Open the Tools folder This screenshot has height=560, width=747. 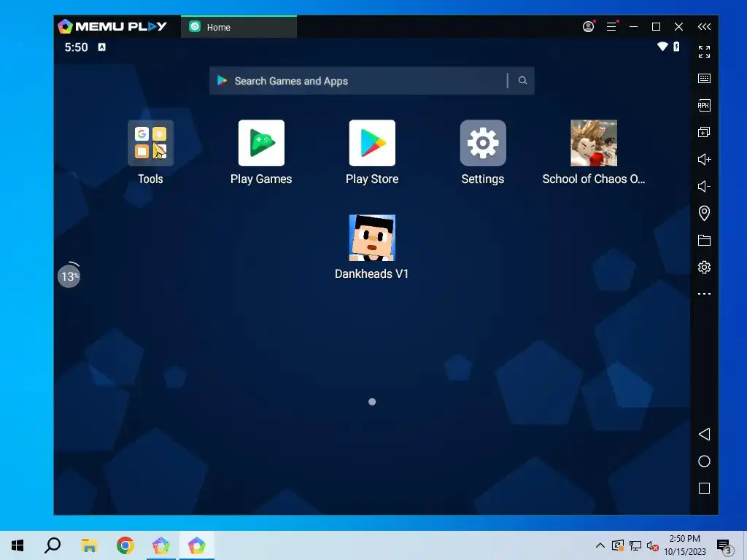coord(150,143)
